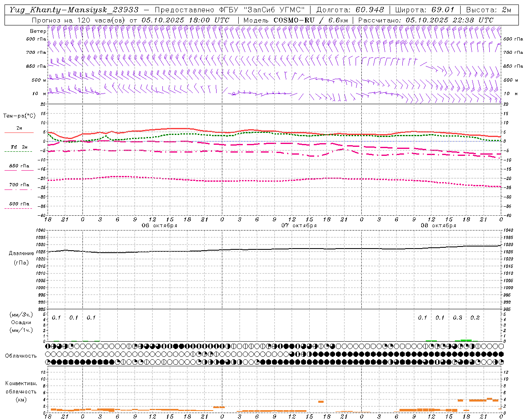
Task: Click the (мм/1ч.) unit label
Action: coord(21,330)
